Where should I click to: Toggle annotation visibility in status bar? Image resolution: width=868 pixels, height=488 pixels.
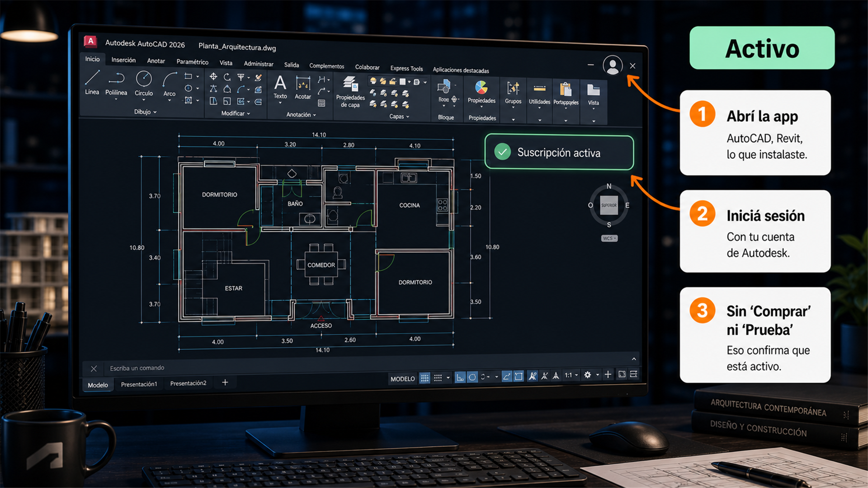pos(533,376)
